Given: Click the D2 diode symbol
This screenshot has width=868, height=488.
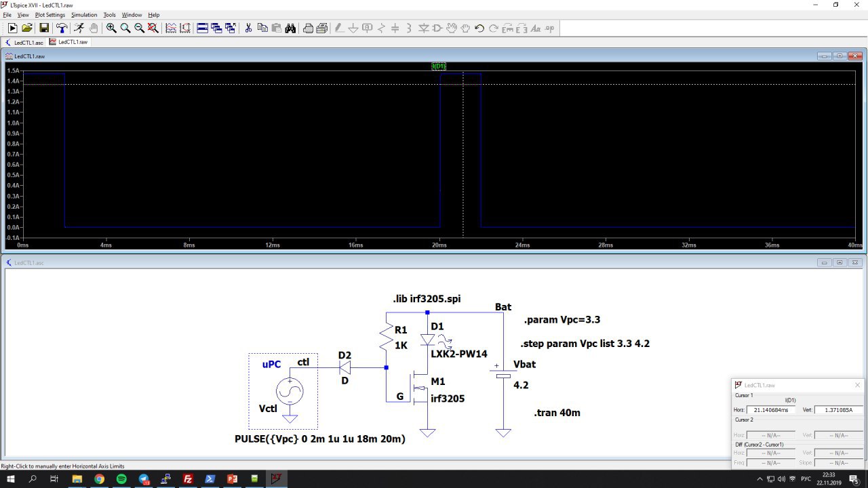Looking at the screenshot, I should 344,367.
